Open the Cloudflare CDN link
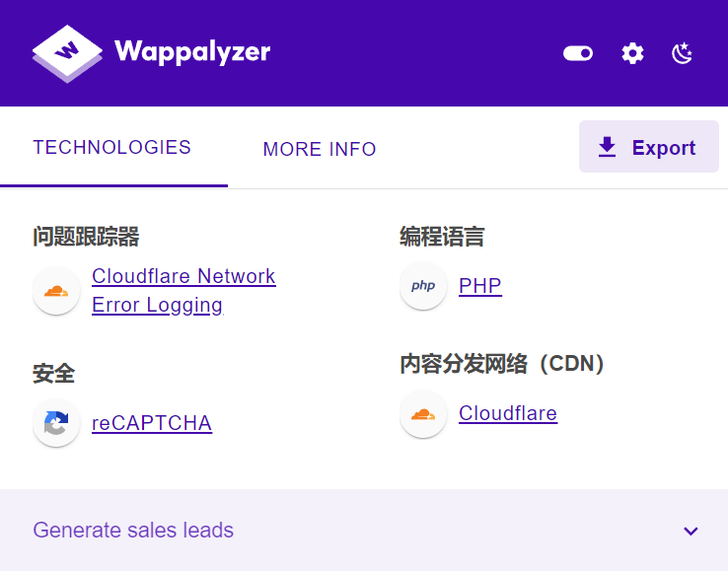728x571 pixels. click(x=508, y=413)
